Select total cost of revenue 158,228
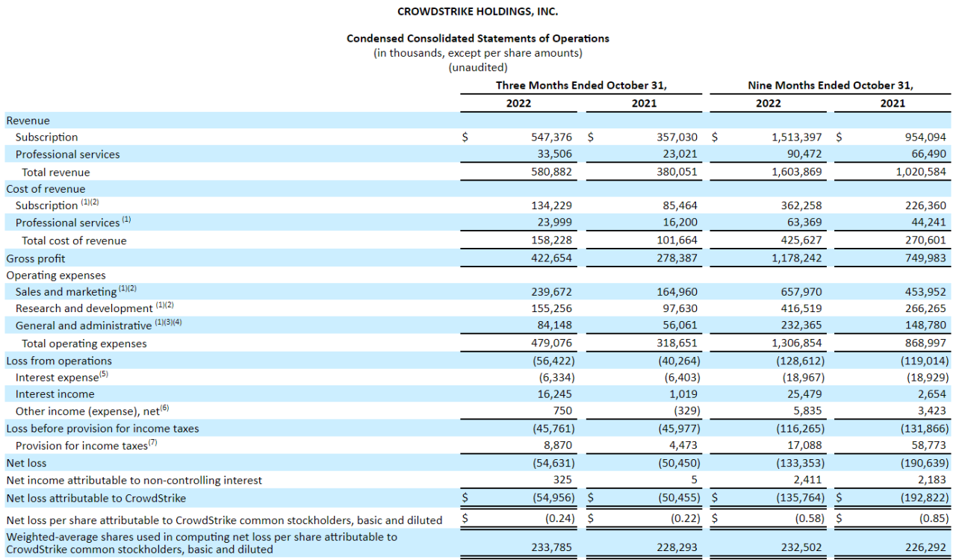 [552, 240]
